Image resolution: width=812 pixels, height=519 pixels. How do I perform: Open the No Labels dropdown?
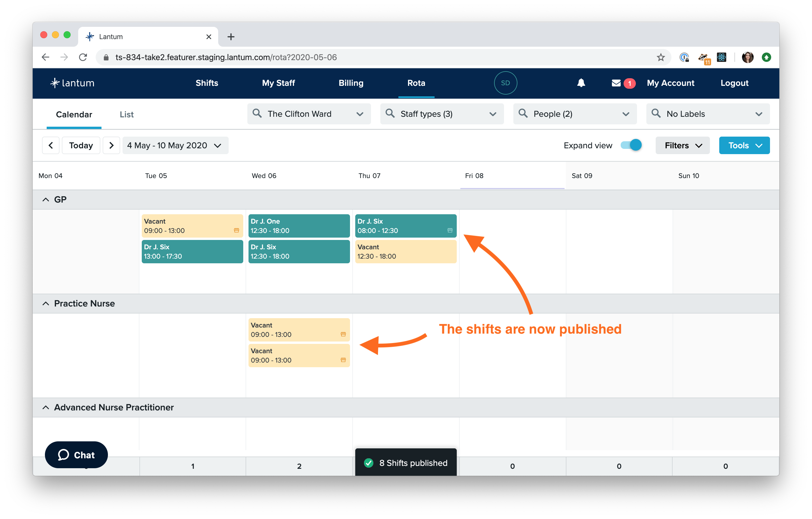pyautogui.click(x=708, y=114)
